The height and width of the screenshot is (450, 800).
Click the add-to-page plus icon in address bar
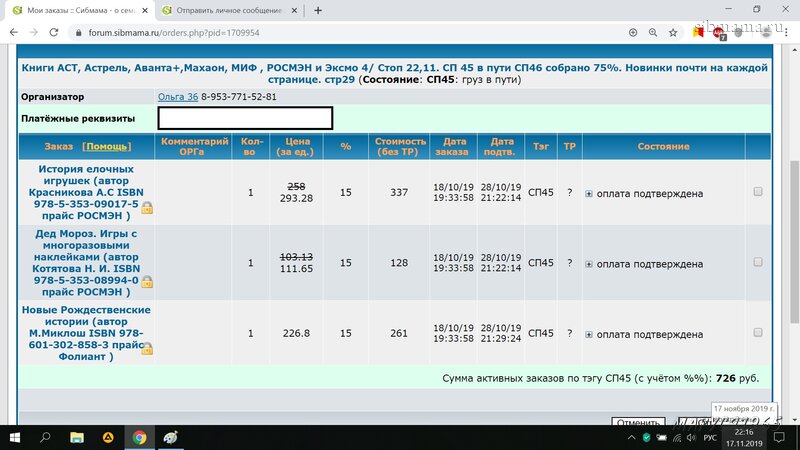pos(633,32)
